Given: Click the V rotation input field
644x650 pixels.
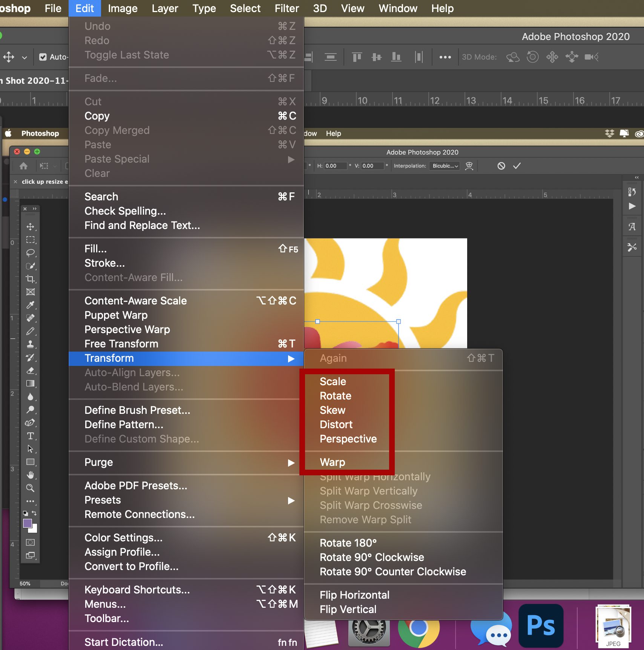Looking at the screenshot, I should point(373,166).
